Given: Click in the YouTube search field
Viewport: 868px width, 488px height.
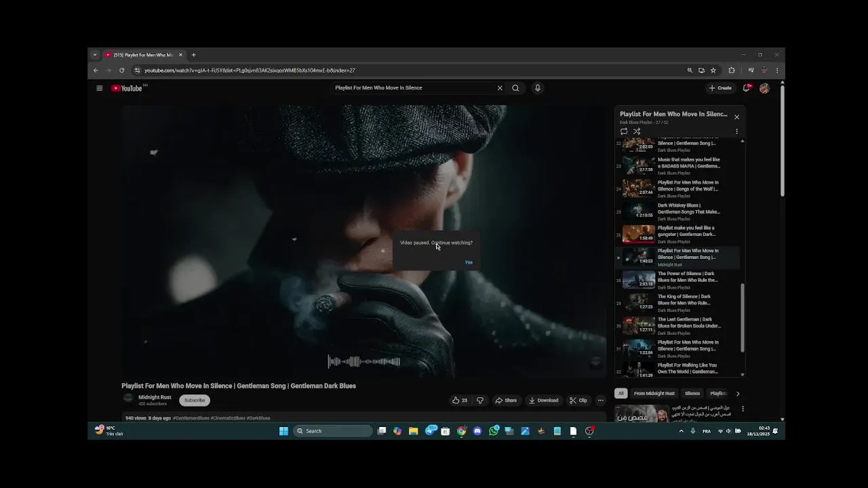Looking at the screenshot, I should click(414, 88).
